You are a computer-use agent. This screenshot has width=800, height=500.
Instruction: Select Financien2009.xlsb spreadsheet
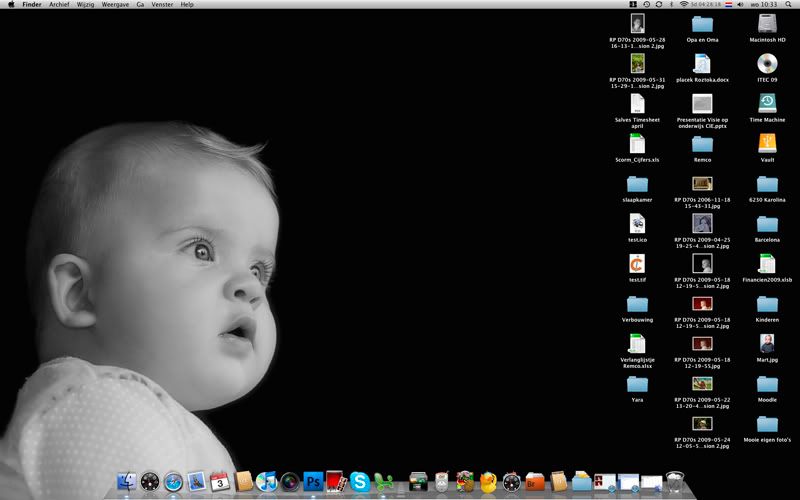pyautogui.click(x=767, y=264)
